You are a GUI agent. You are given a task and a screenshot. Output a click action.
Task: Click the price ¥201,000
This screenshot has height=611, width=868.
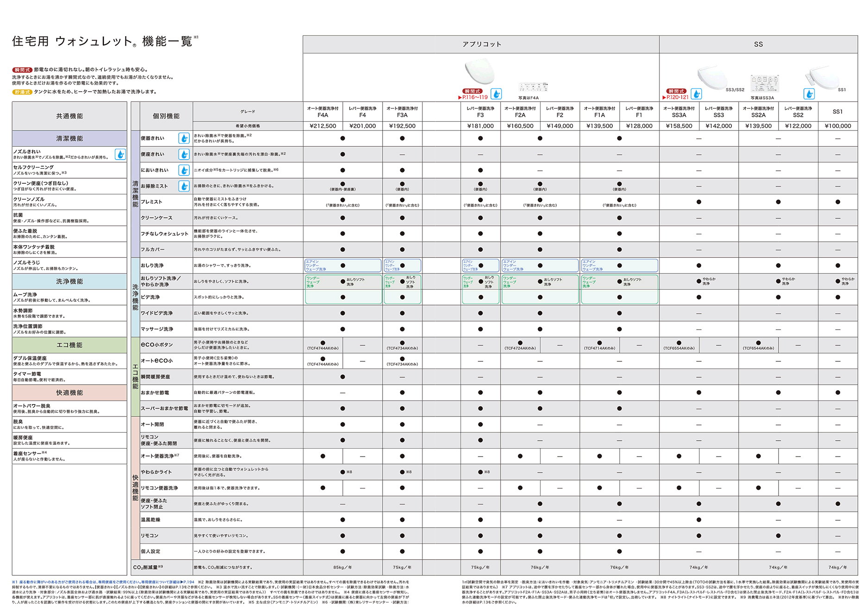click(x=363, y=126)
